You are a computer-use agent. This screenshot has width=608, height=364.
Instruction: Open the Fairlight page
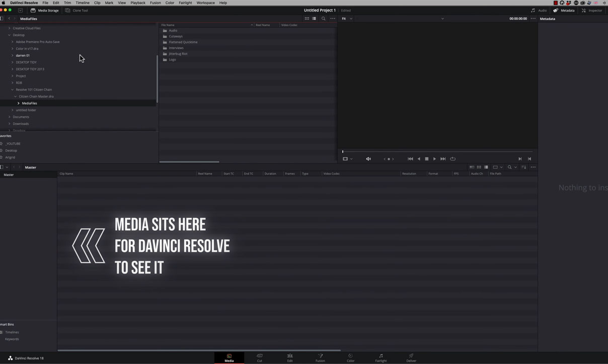381,357
